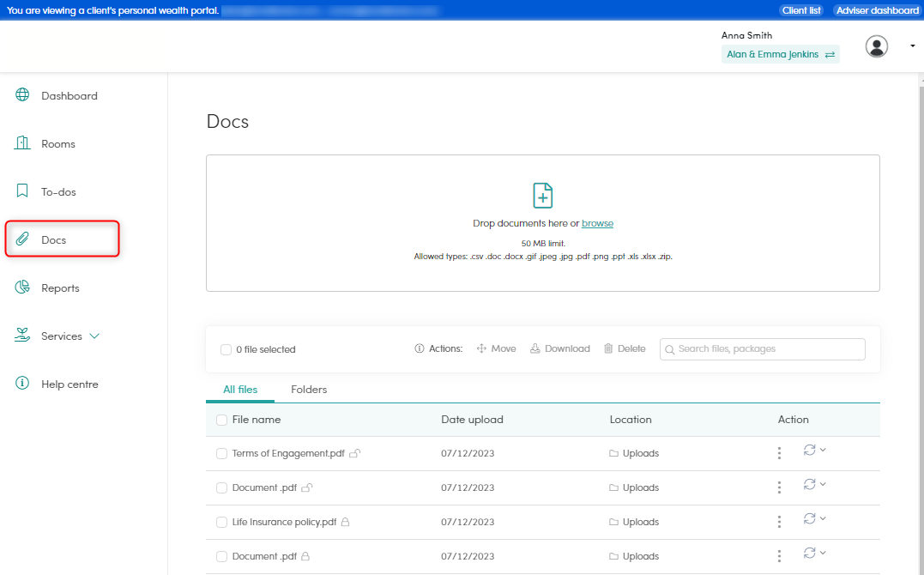Click the Move action
Viewport: 924px width, 575px height.
[496, 348]
